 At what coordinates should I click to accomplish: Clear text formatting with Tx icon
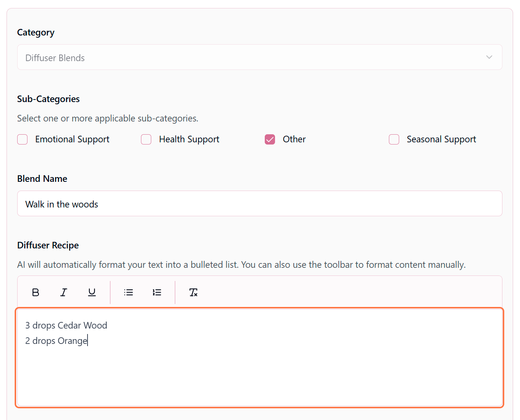pyautogui.click(x=193, y=292)
